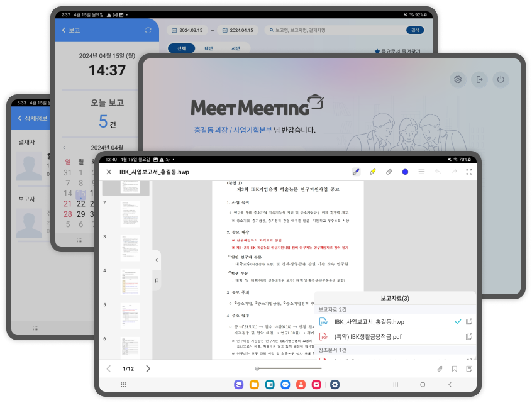Click the MeetMeeting power button

[x=501, y=79]
